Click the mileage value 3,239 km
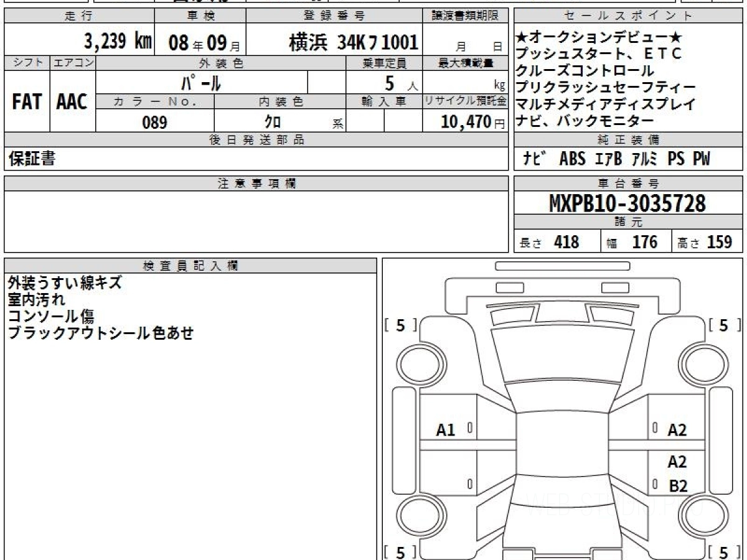Screen dimensions: 747x560 point(118,42)
